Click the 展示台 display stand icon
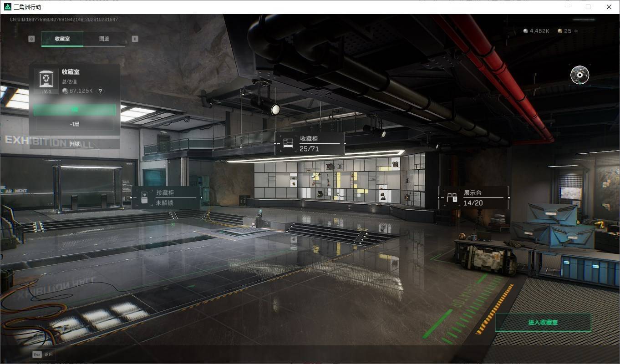The image size is (620, 364). pyautogui.click(x=452, y=198)
